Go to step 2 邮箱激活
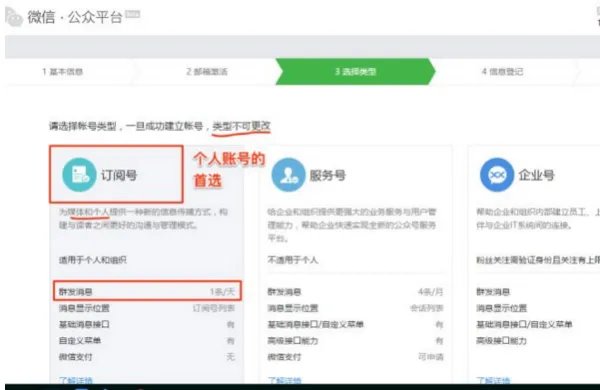The image size is (600, 390). pyautogui.click(x=207, y=72)
